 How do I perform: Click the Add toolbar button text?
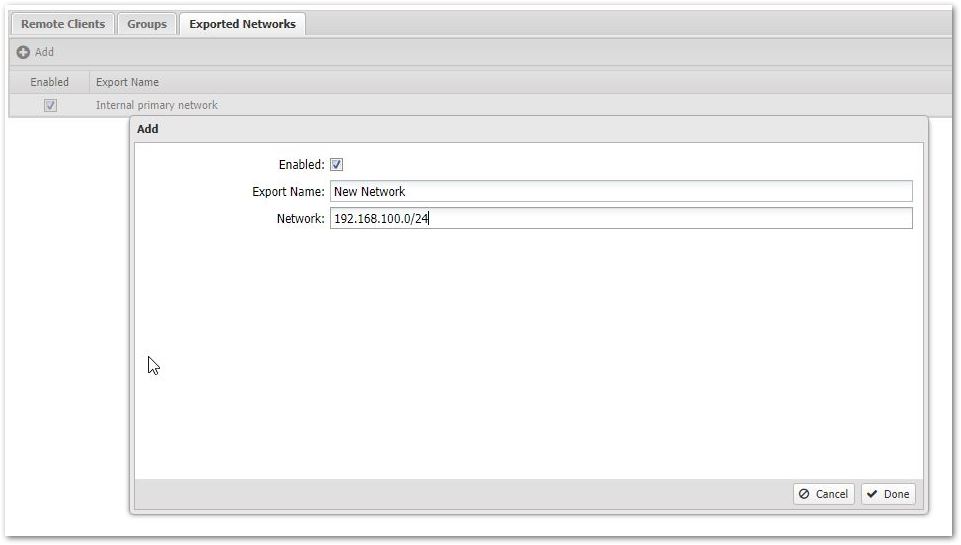point(44,52)
